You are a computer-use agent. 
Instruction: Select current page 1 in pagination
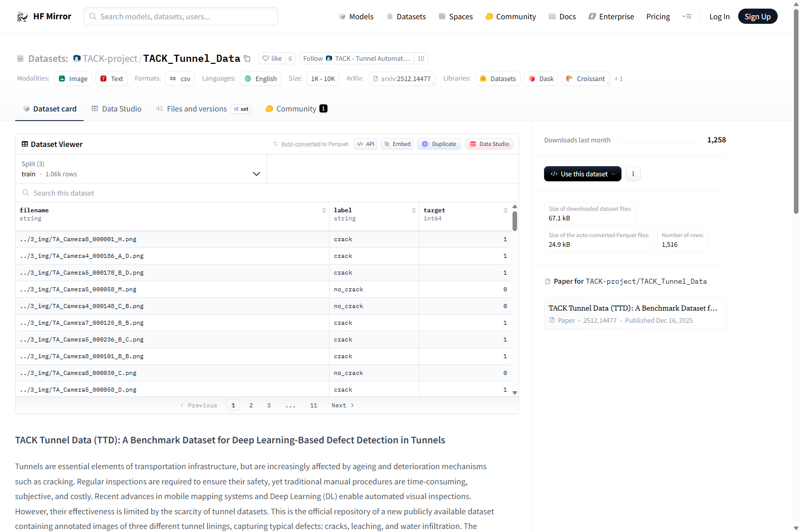pos(233,405)
